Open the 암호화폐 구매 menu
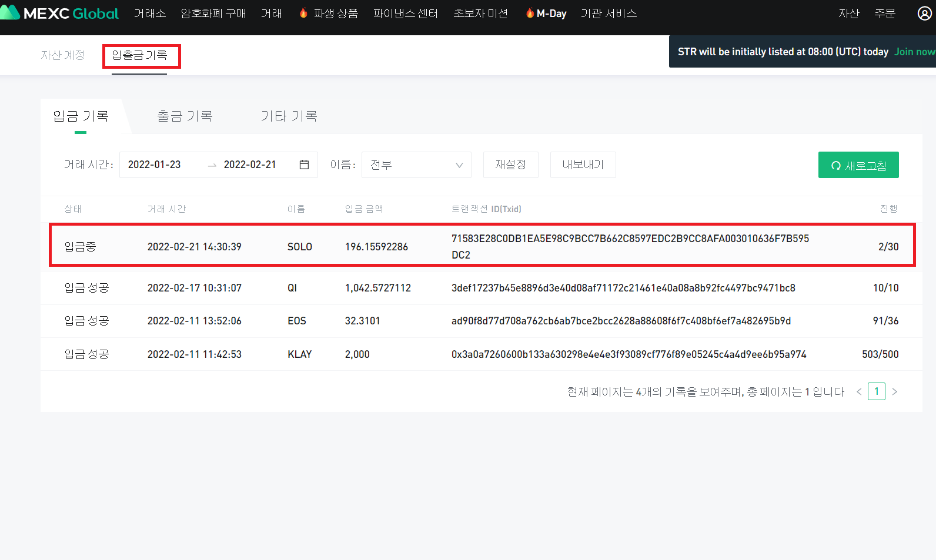Image resolution: width=936 pixels, height=560 pixels. point(213,13)
